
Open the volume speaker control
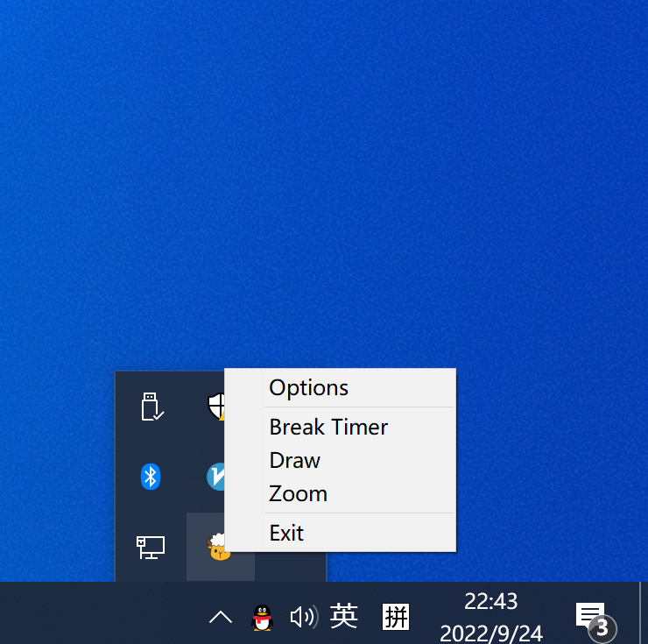tap(304, 617)
